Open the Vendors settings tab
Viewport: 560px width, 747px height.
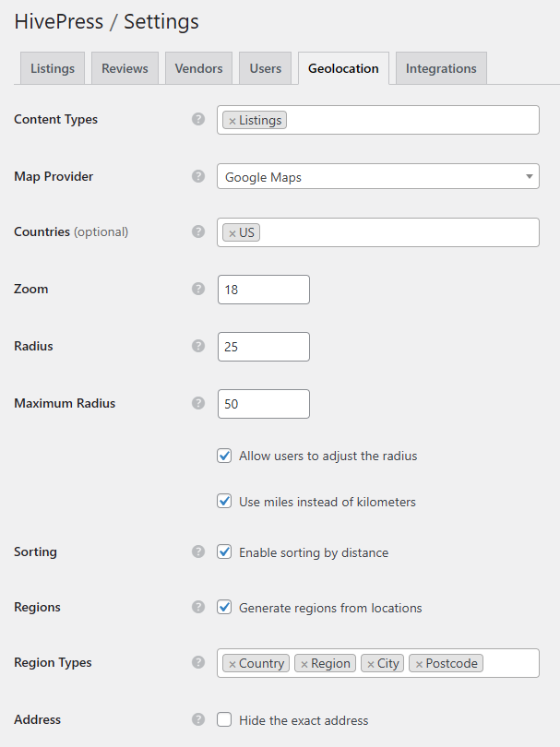click(198, 68)
